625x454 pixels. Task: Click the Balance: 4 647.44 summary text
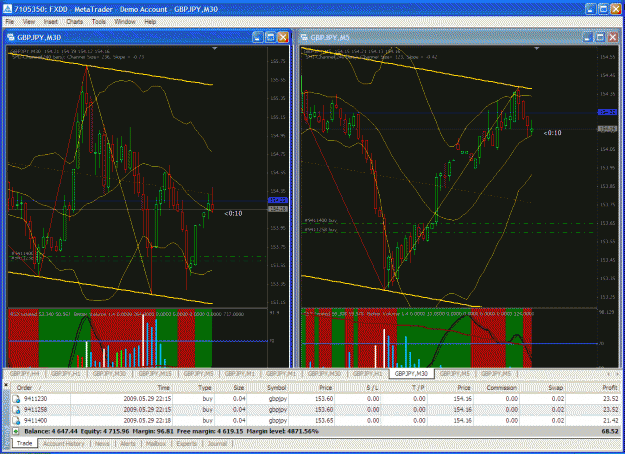[51, 431]
